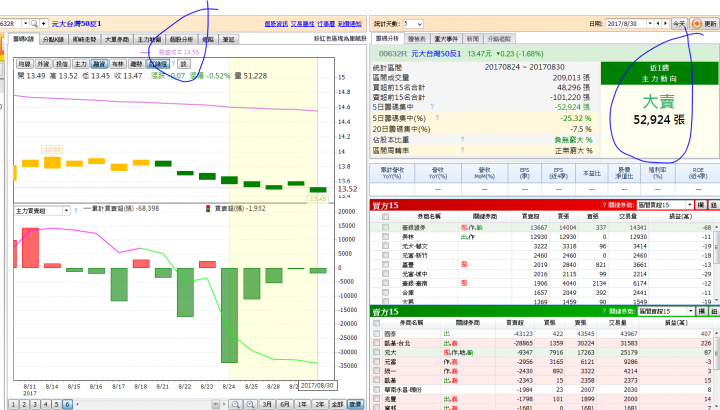The height and width of the screenshot is (410, 720).
Task: Check the 元大-敏文 row checkbox
Action: (x=385, y=246)
